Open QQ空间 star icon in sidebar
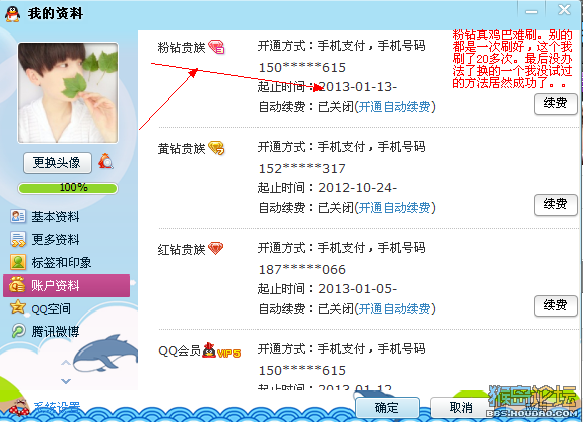 pyautogui.click(x=17, y=307)
